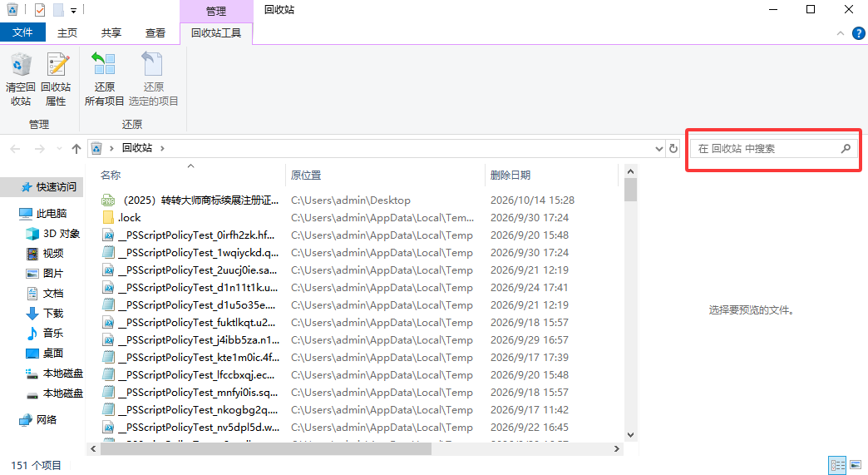Click the vertical scrollbar up arrow
Viewport: 868px width, 475px height.
pyautogui.click(x=630, y=171)
